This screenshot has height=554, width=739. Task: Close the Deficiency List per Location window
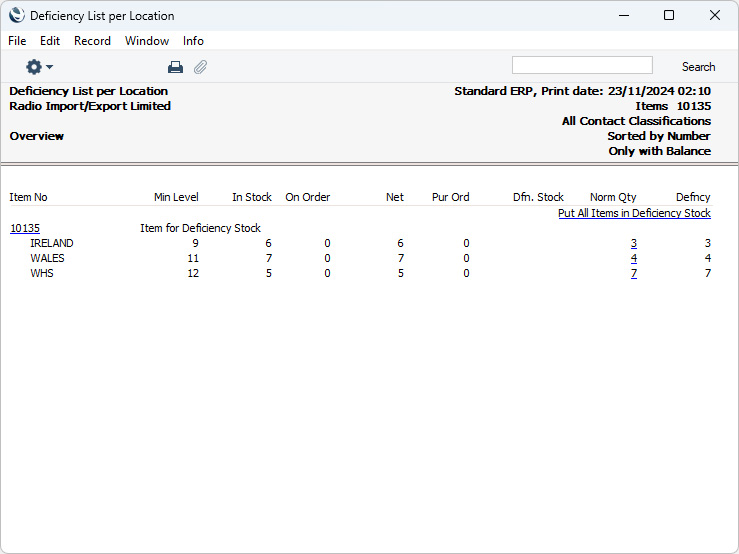point(714,15)
